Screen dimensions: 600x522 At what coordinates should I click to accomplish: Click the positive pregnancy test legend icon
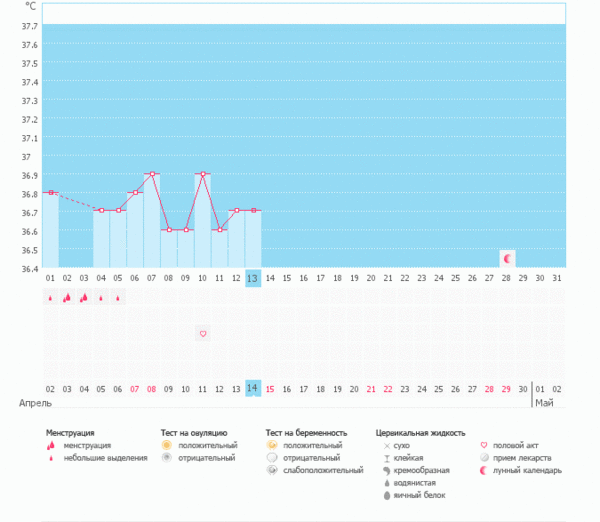[272, 445]
